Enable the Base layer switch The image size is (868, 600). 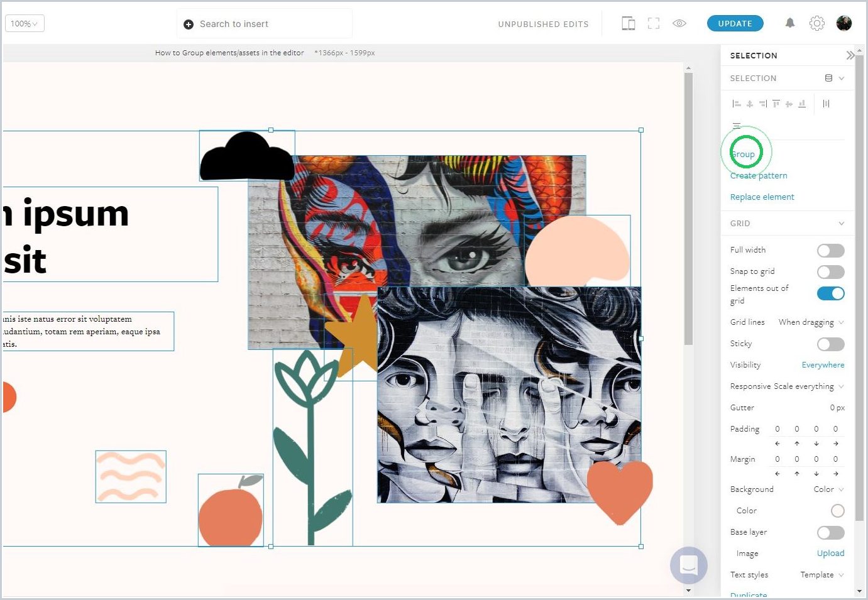point(830,533)
